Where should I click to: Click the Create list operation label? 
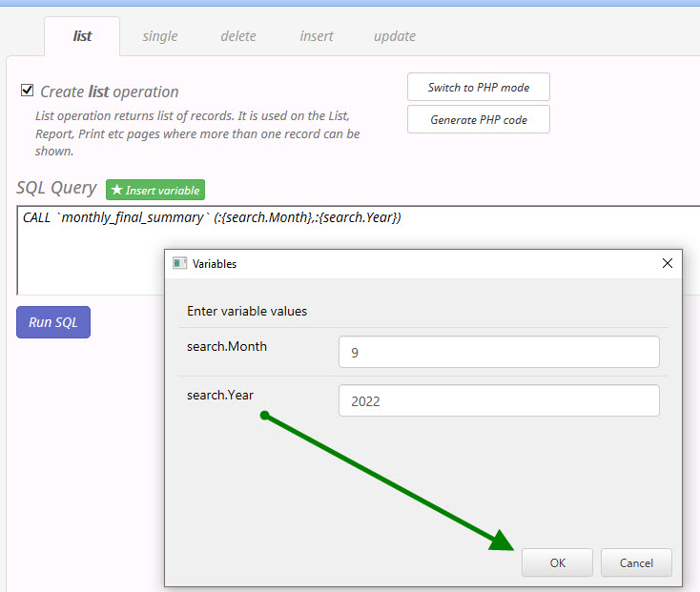tap(109, 92)
